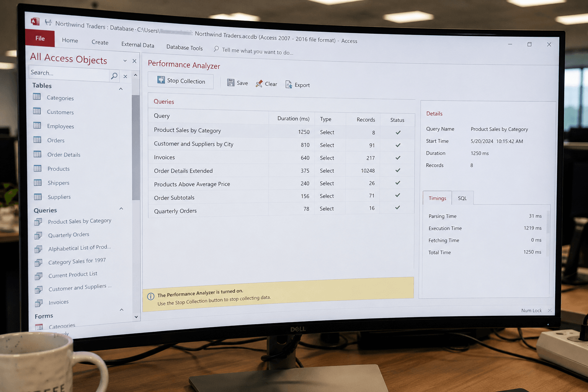
Task: Click the Export button label
Action: coord(302,85)
